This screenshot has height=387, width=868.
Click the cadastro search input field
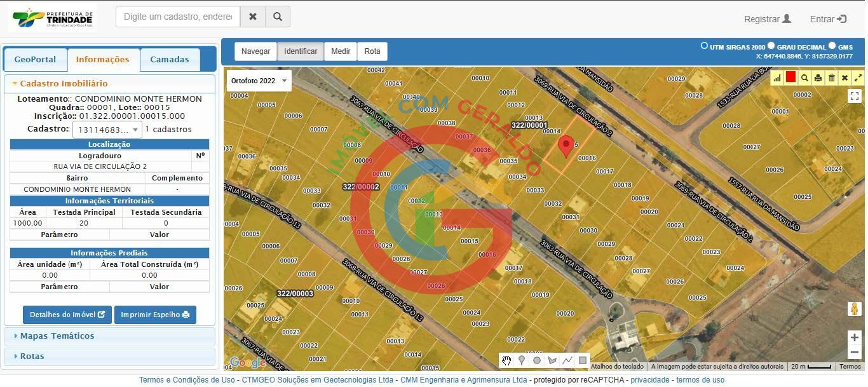(x=178, y=17)
